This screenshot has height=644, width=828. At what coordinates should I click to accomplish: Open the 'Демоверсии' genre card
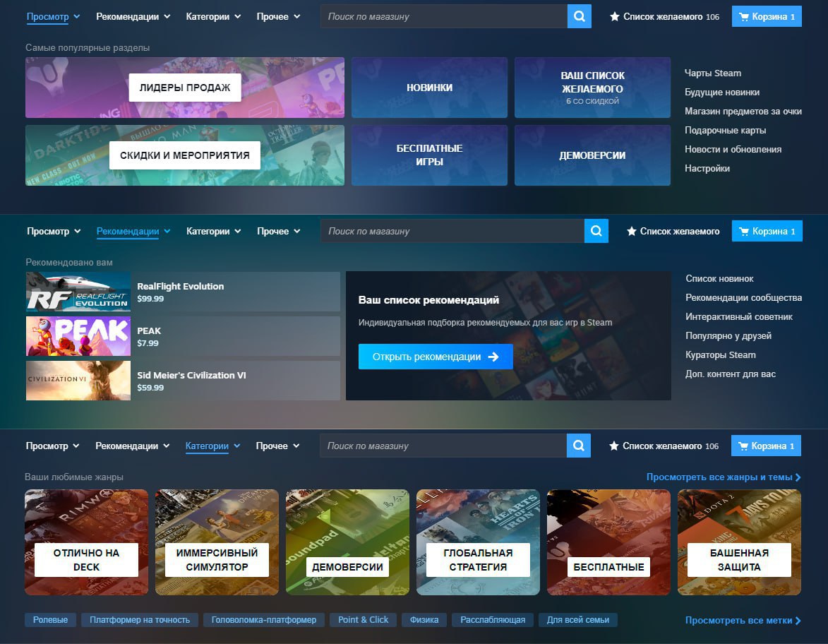347,542
